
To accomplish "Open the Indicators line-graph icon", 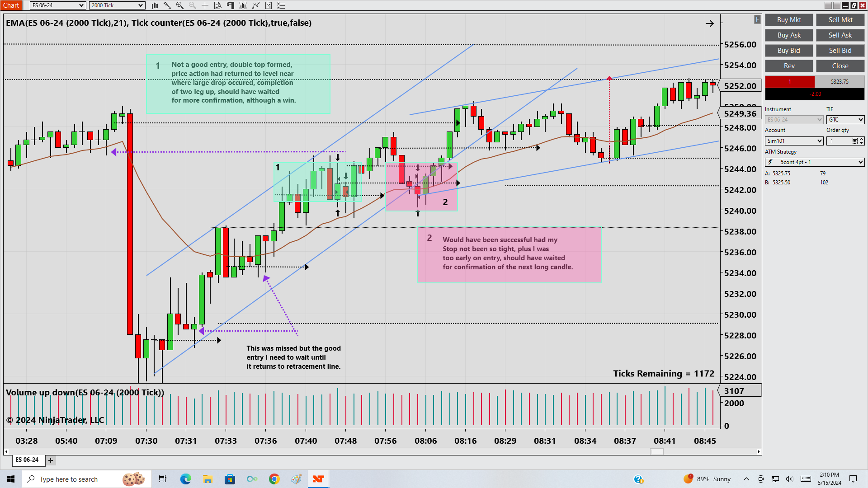I will pyautogui.click(x=256, y=5).
